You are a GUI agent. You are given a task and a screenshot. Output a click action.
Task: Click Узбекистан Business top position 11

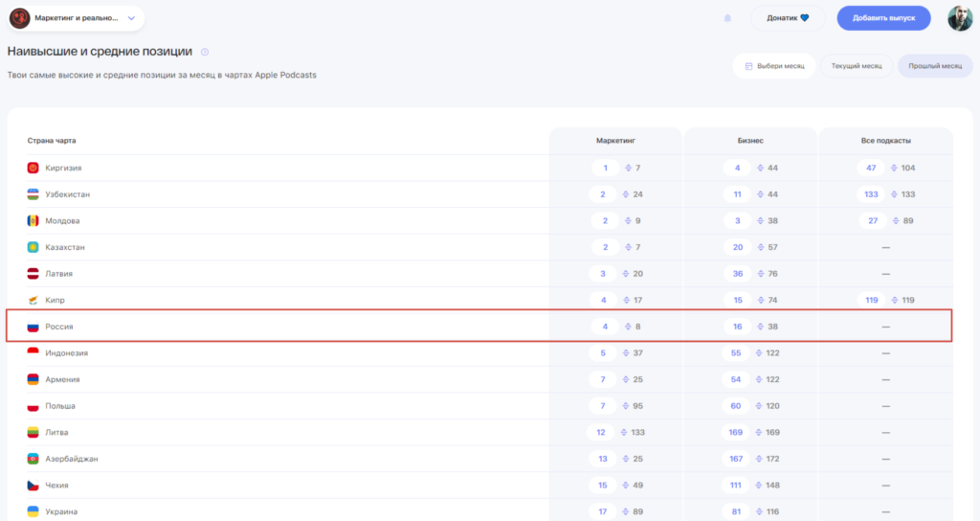(738, 194)
